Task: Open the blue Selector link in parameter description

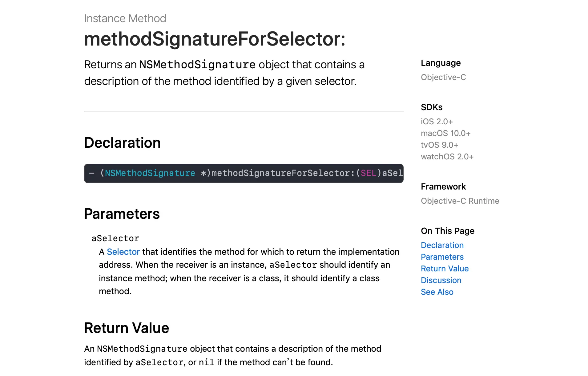Action: 123,252
